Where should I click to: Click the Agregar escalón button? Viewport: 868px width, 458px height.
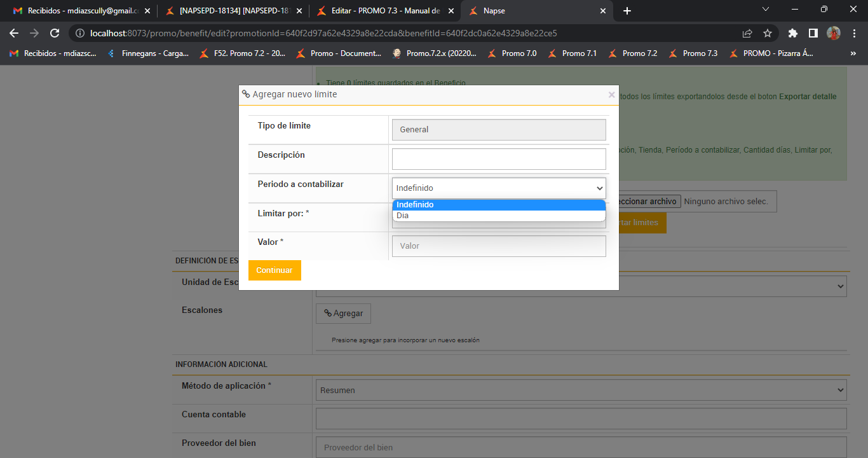coord(343,313)
